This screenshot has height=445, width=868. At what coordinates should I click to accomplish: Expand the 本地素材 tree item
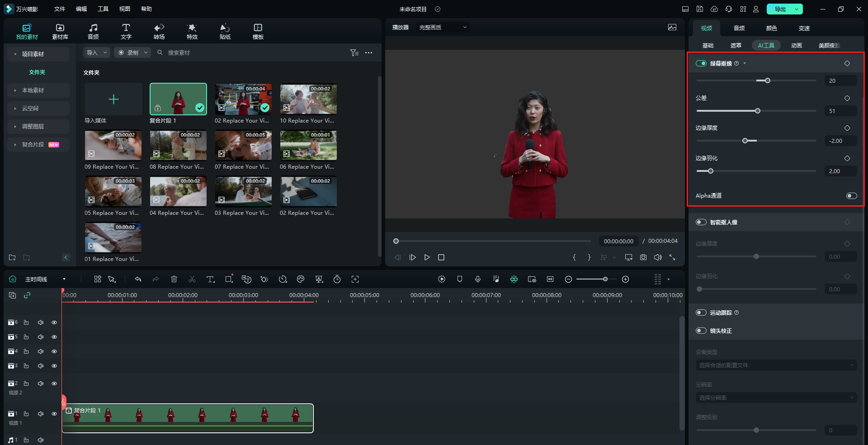[x=33, y=90]
